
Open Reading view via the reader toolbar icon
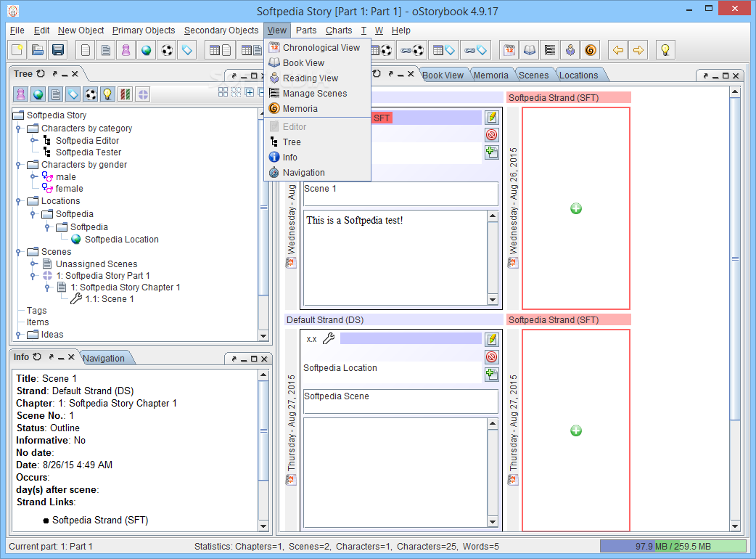(570, 49)
